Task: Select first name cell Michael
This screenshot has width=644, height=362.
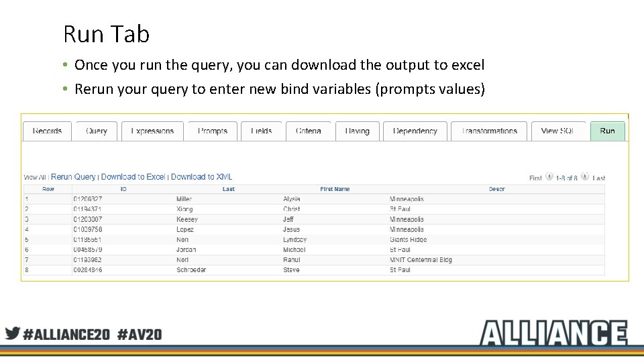Action: (x=294, y=250)
